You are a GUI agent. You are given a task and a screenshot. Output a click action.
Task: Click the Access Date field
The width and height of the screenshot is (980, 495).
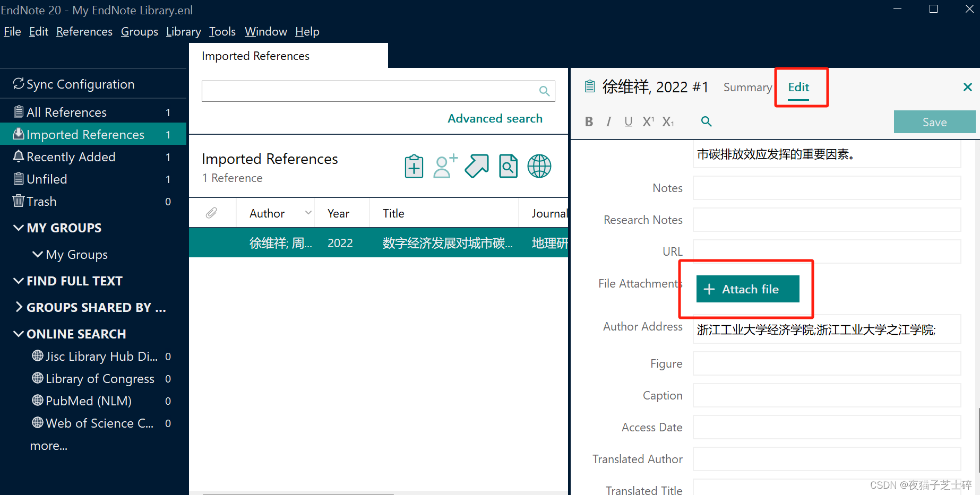point(827,427)
